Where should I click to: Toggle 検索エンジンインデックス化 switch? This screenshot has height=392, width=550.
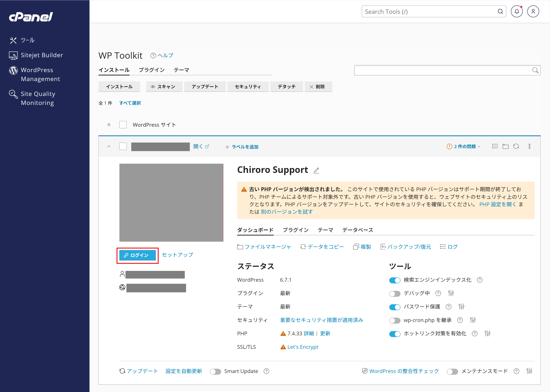click(x=395, y=280)
